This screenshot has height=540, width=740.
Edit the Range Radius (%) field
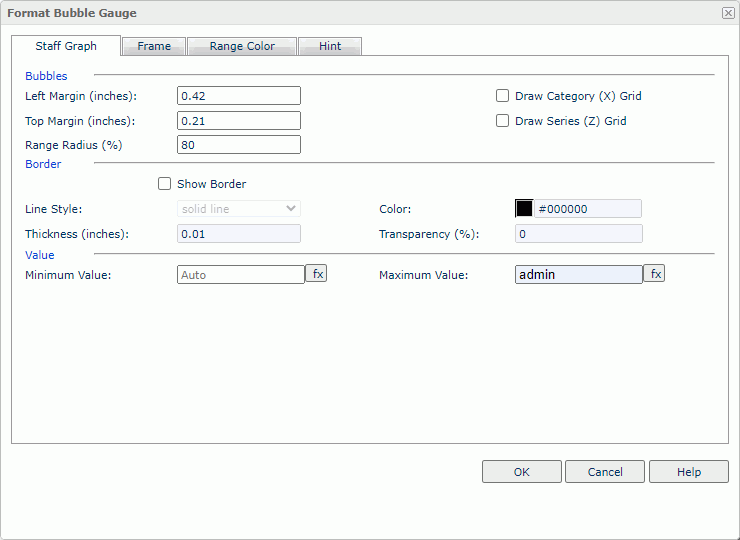point(239,144)
